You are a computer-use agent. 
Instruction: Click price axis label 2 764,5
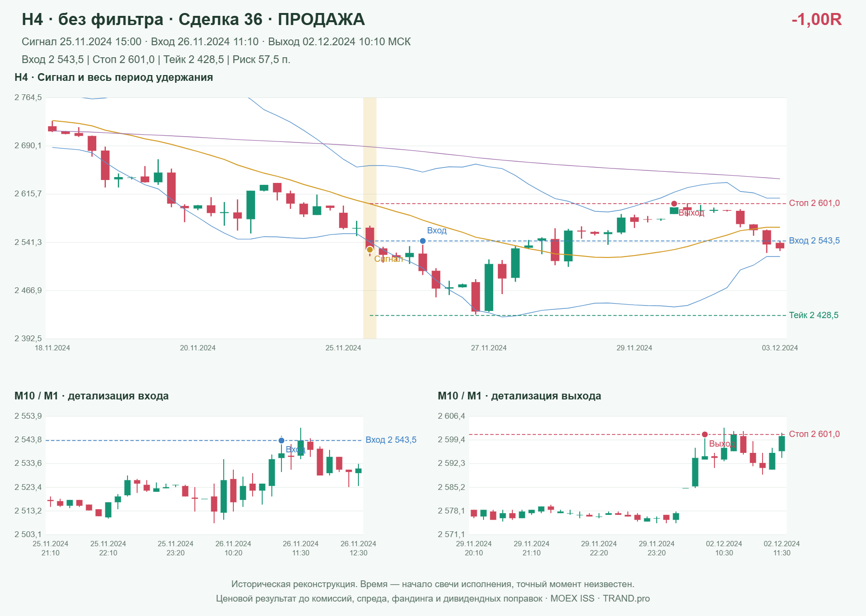coord(28,98)
